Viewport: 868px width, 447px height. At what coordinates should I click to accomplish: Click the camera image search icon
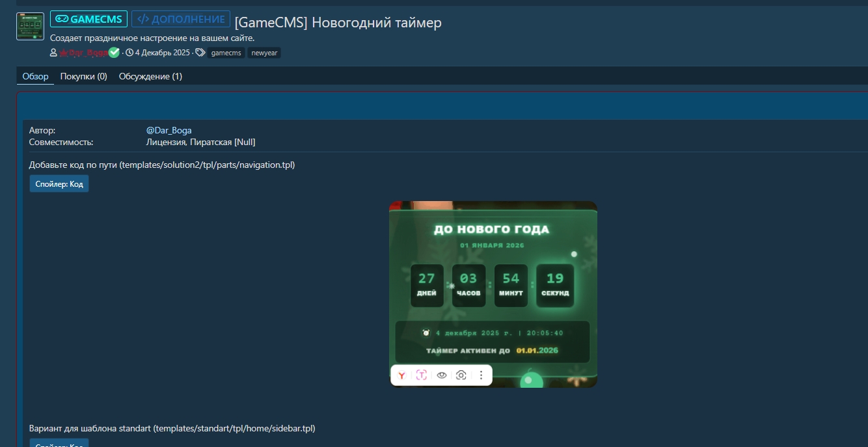coord(461,375)
